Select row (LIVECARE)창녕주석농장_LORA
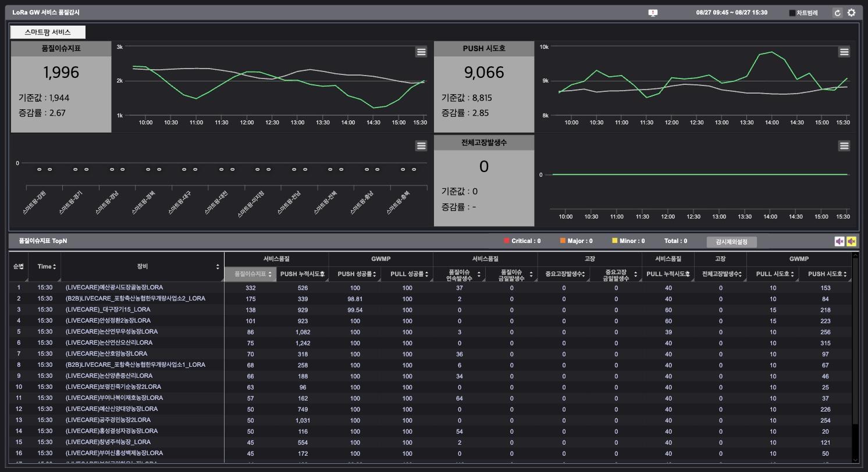The height and width of the screenshot is (472, 868). coord(431,442)
